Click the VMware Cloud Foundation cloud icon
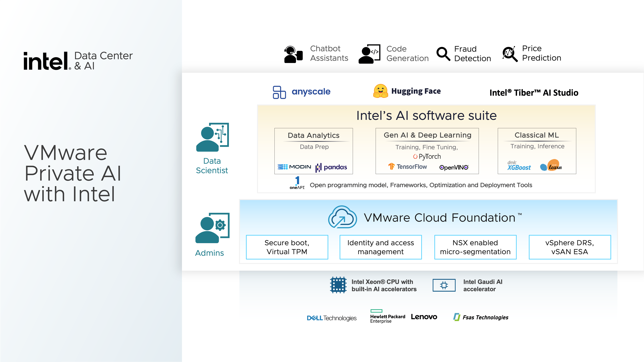Screen dimensions: 644x362 pos(343,217)
